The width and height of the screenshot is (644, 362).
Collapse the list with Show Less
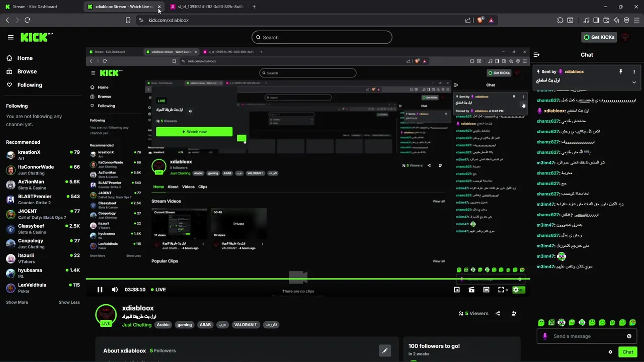pyautogui.click(x=69, y=302)
